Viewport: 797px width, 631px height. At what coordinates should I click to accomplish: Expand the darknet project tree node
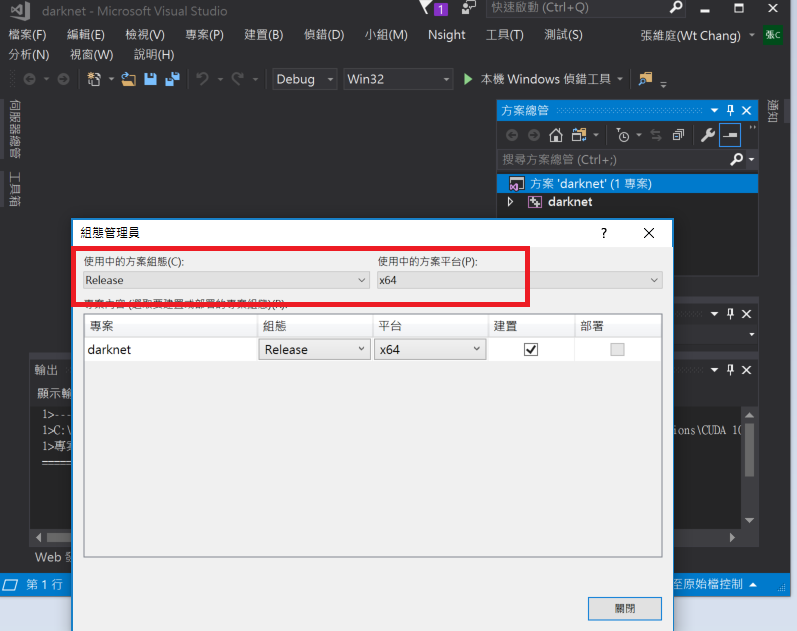(x=510, y=202)
